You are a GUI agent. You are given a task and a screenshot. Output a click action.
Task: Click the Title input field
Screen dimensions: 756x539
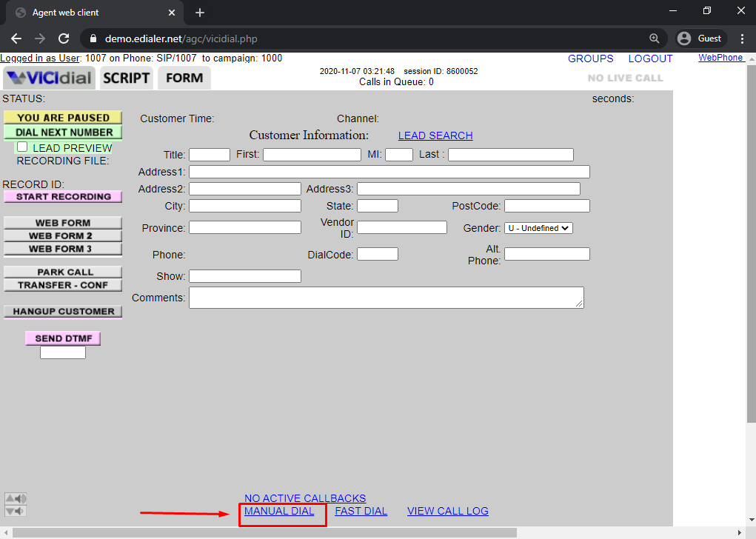tap(210, 155)
